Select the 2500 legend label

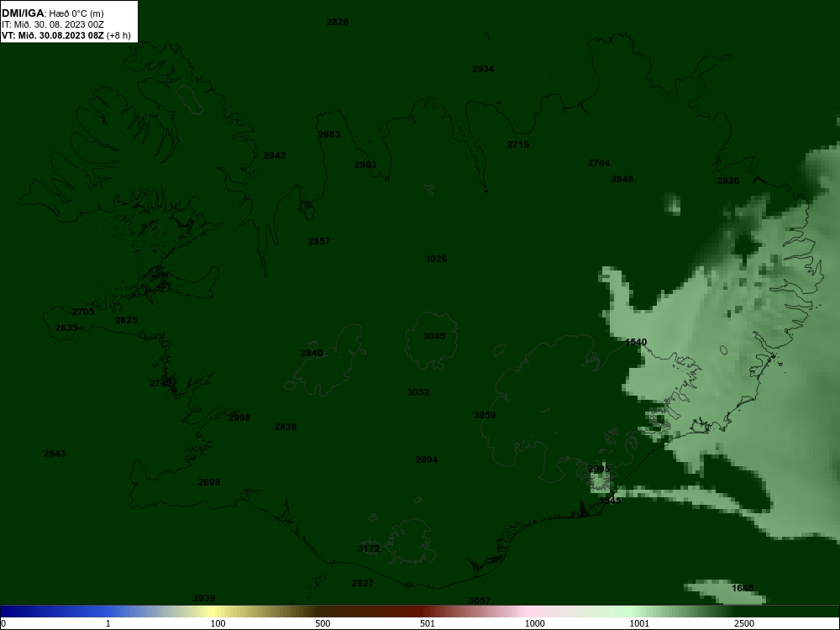tap(744, 623)
